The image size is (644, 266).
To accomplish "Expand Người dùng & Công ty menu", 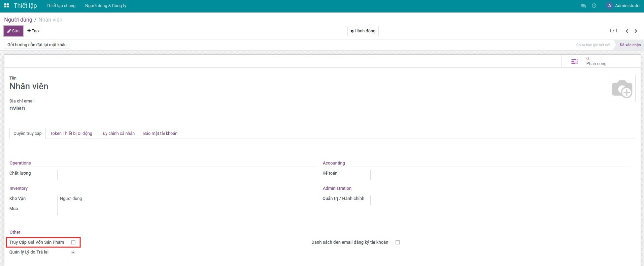I will [x=106, y=6].
